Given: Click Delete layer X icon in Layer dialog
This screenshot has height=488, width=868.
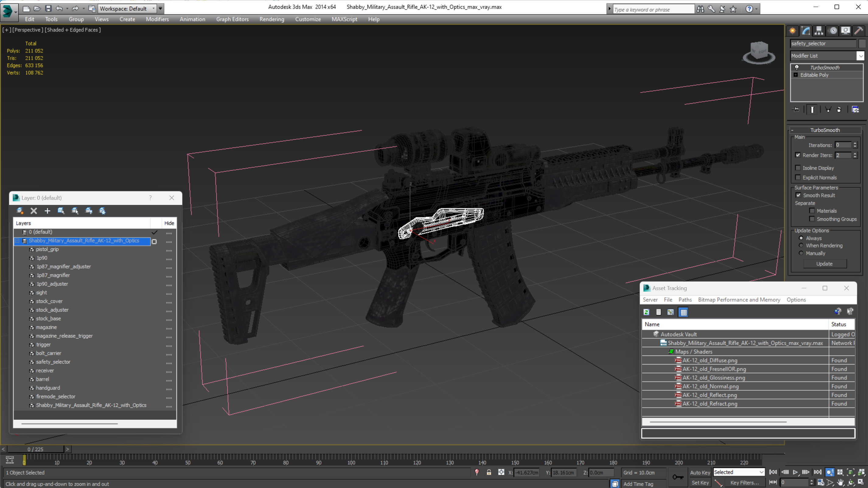Looking at the screenshot, I should [x=33, y=211].
